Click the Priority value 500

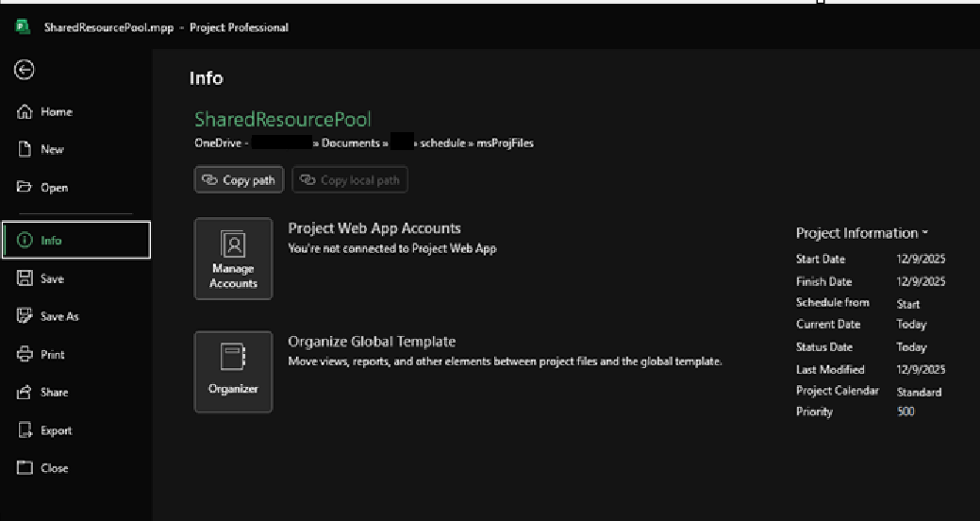click(905, 412)
